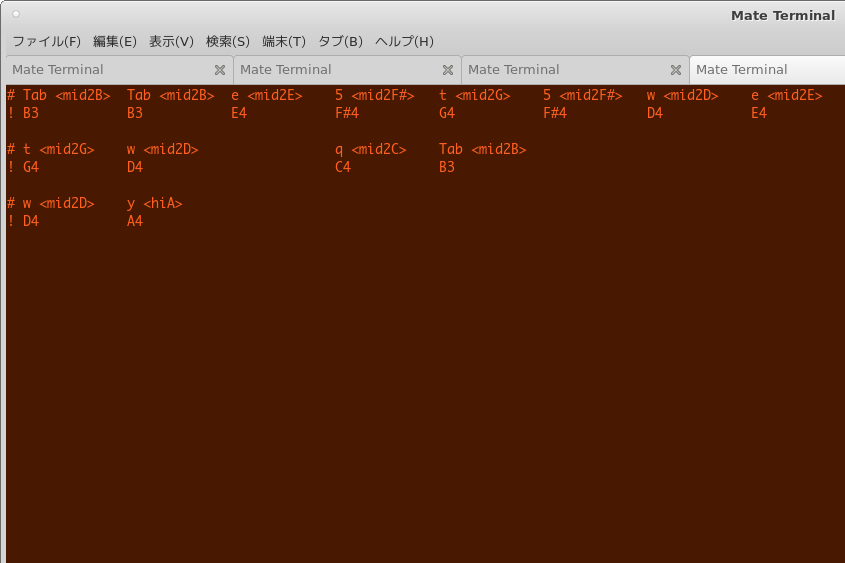Close the first Mate Terminal tab

click(220, 70)
